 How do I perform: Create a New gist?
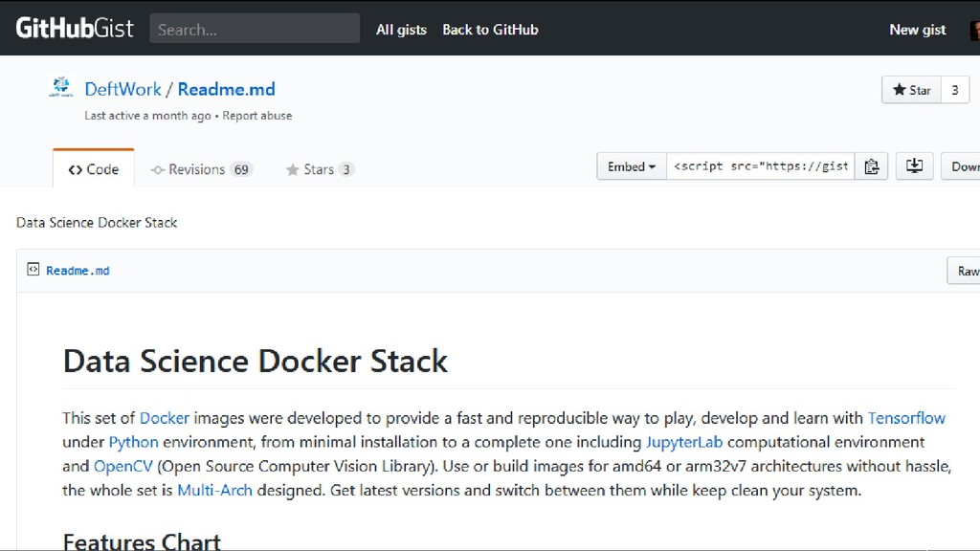918,30
